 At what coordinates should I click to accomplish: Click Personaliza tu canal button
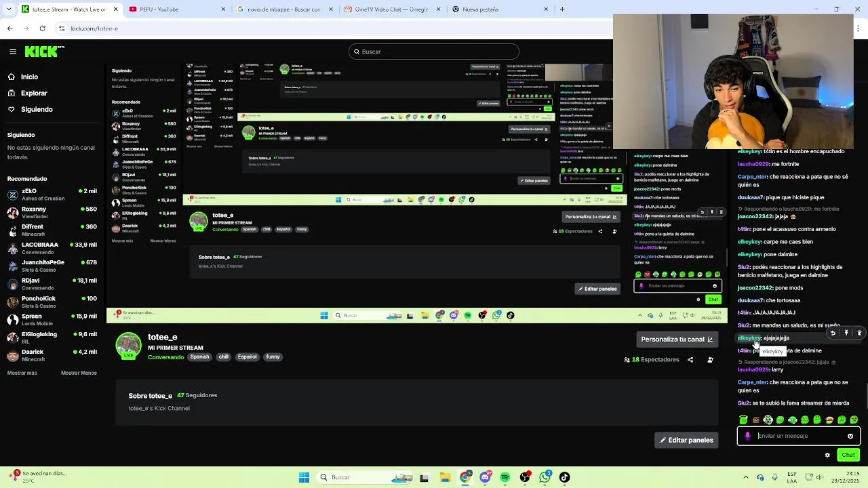pyautogui.click(x=677, y=339)
